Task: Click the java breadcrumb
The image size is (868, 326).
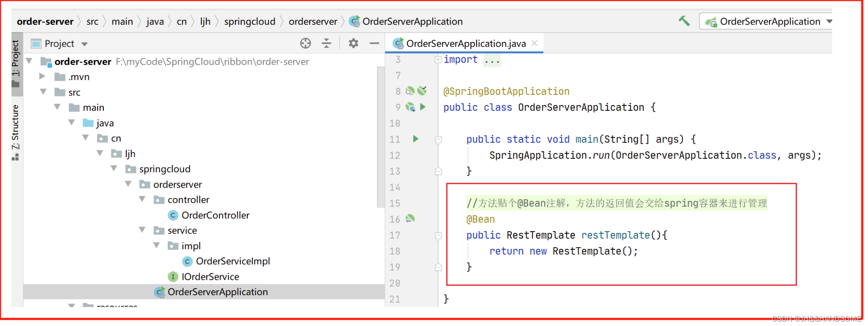Action: tap(155, 22)
